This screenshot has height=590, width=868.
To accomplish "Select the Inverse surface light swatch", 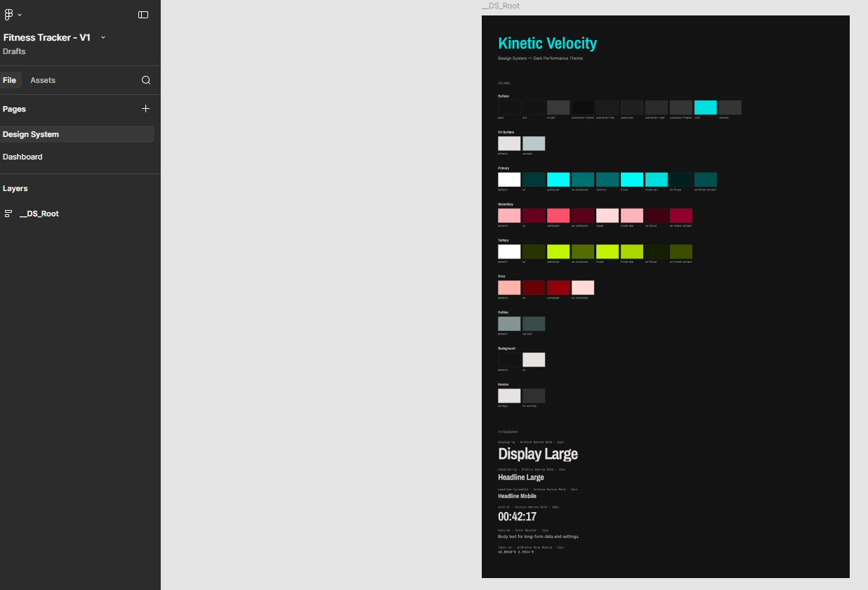I will coord(509,395).
